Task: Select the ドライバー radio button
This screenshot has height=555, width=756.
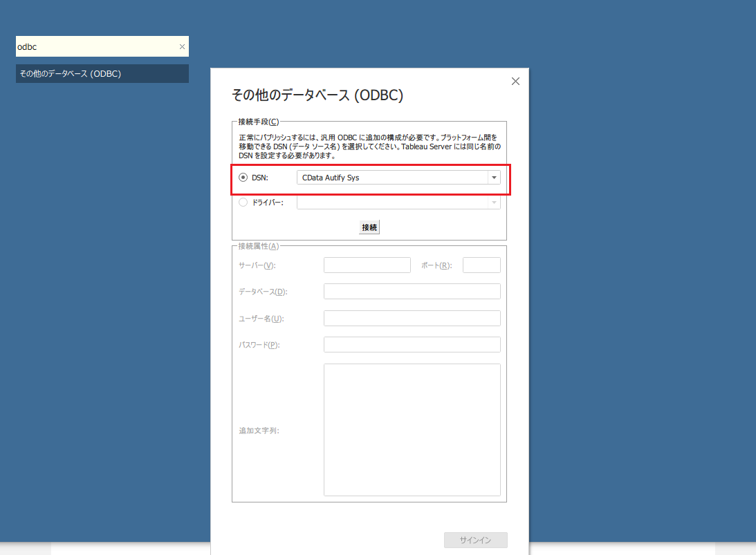Action: pyautogui.click(x=243, y=202)
